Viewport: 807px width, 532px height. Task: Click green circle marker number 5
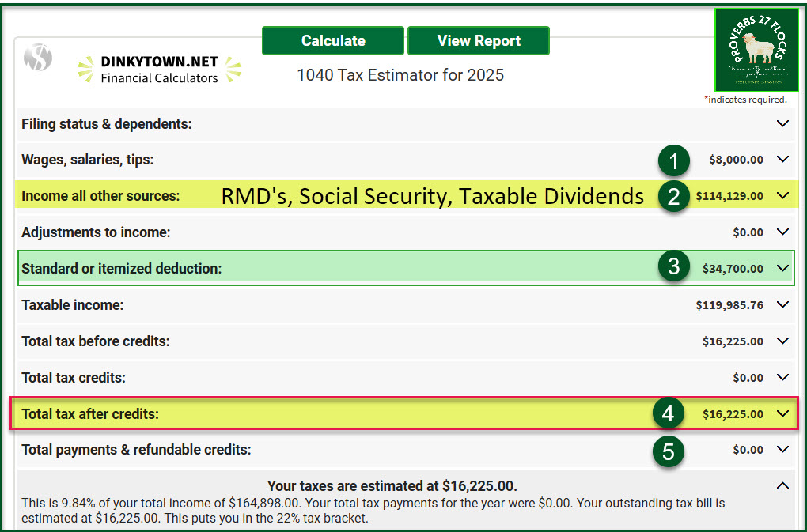tap(669, 451)
